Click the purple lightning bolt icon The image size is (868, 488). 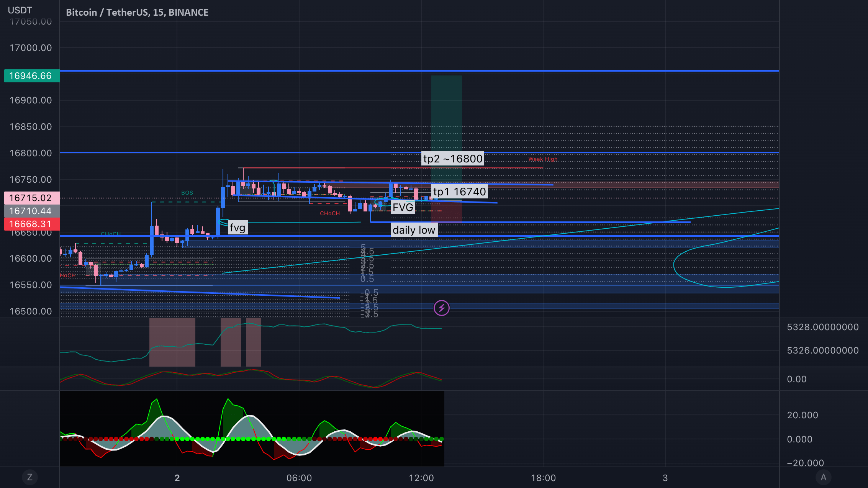441,308
